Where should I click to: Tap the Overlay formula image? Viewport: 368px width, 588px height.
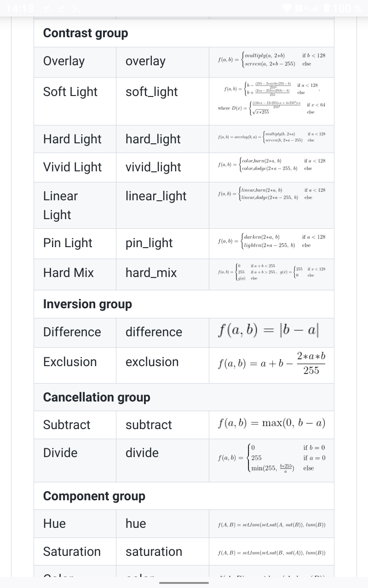[x=271, y=60]
